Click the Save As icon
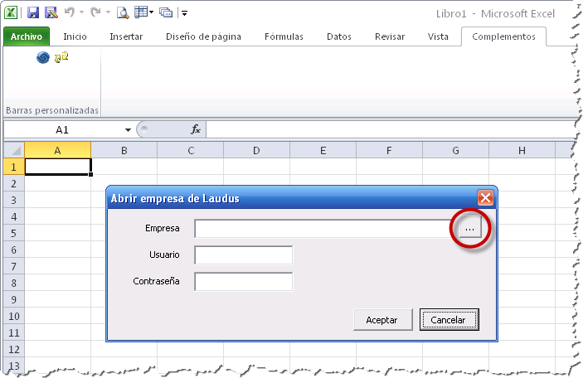The height and width of the screenshot is (383, 588). 51,12
